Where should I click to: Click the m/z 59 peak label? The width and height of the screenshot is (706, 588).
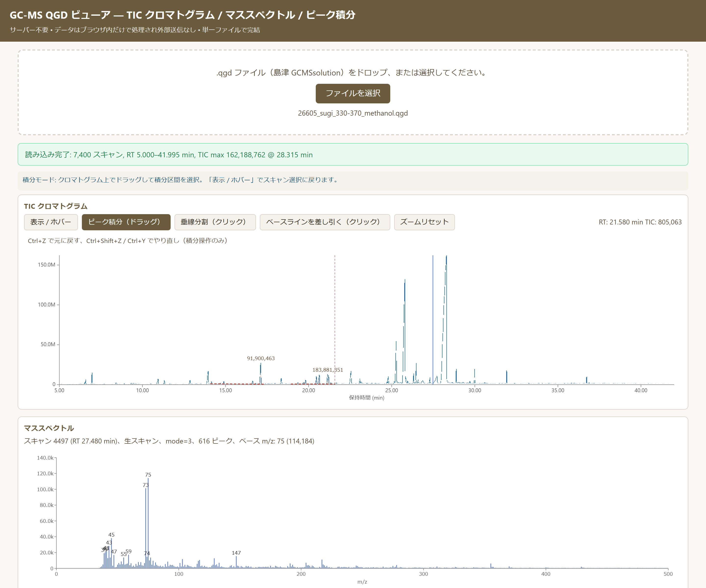tap(128, 551)
